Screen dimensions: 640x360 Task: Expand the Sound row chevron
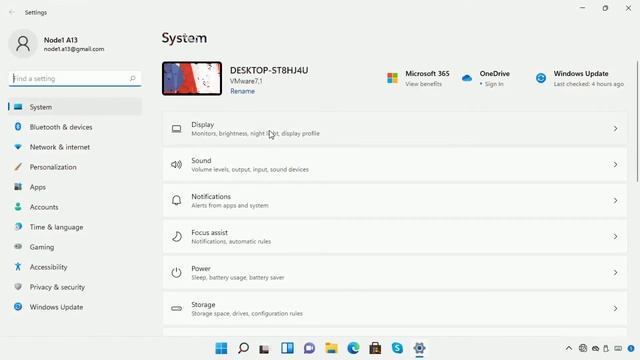pyautogui.click(x=615, y=165)
